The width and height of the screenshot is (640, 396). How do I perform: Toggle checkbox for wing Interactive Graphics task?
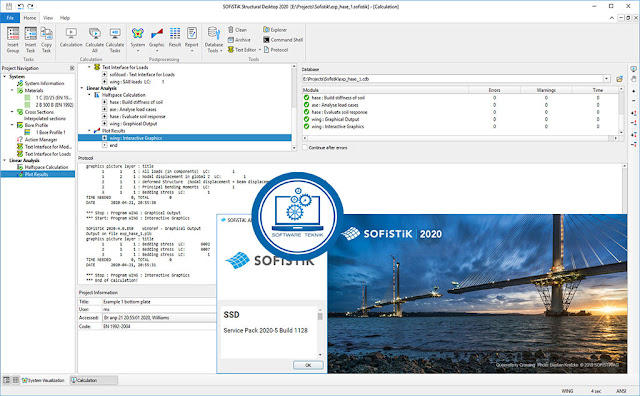104,138
